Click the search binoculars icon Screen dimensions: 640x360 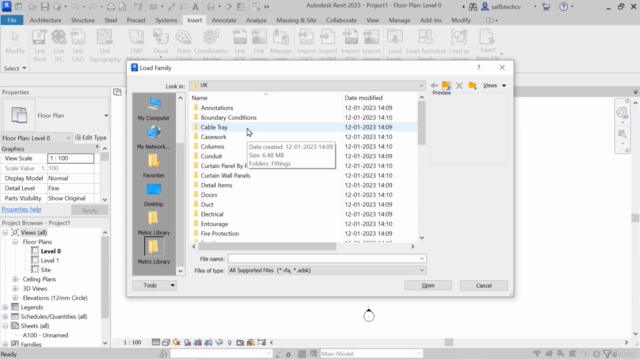473,7
